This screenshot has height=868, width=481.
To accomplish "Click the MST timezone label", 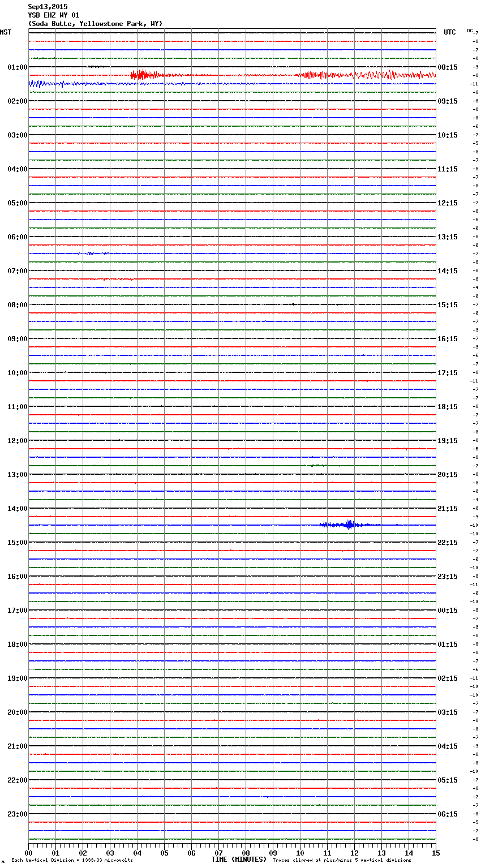I will pyautogui.click(x=6, y=32).
